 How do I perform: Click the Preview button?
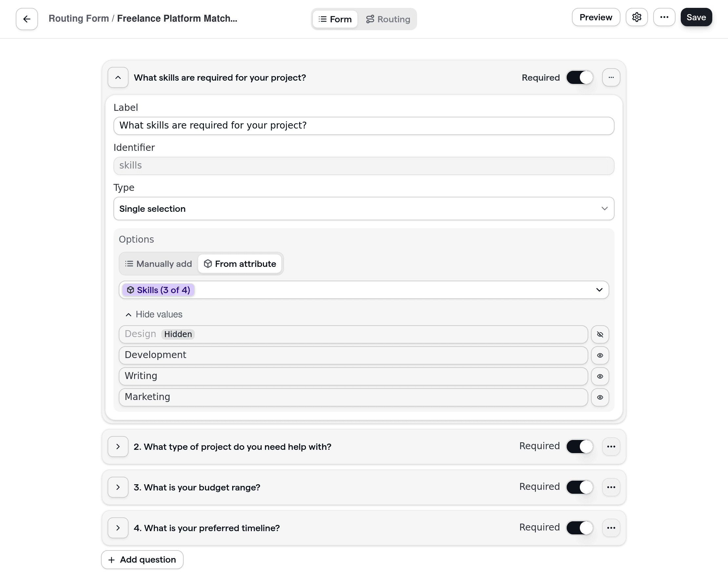point(595,17)
